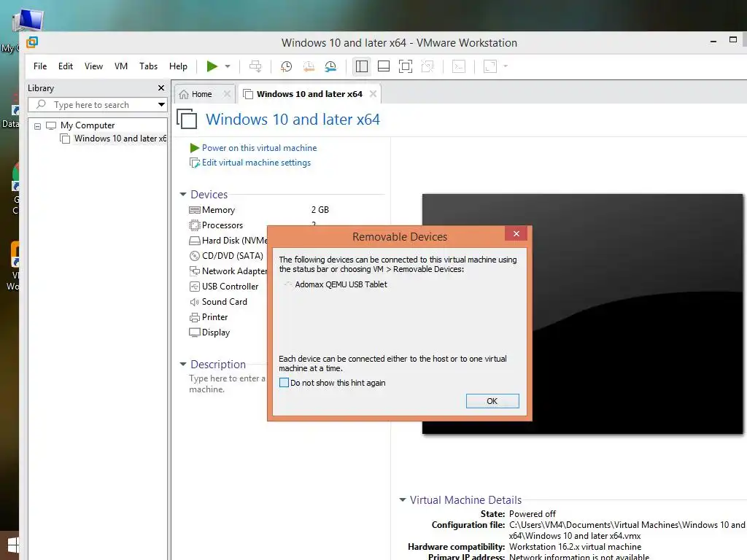Screen dimensions: 747x560
Task: Click the Take Snapshot toolbar icon
Action: point(286,66)
